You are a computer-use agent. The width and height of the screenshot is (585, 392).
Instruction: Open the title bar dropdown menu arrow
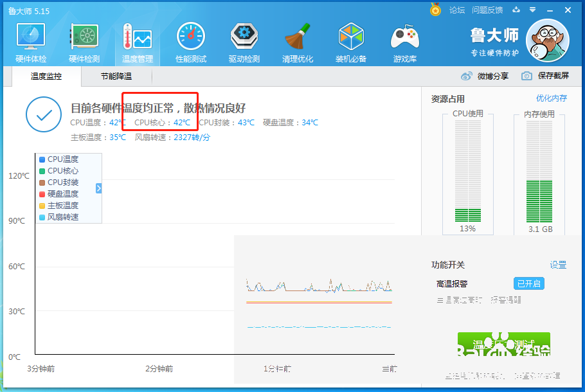[532, 10]
